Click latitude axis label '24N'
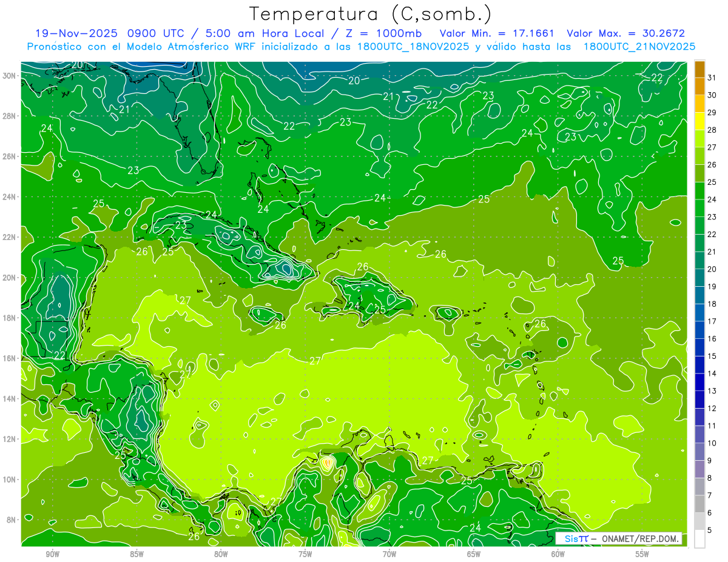Screen dimensions: 728x562 coord(9,197)
